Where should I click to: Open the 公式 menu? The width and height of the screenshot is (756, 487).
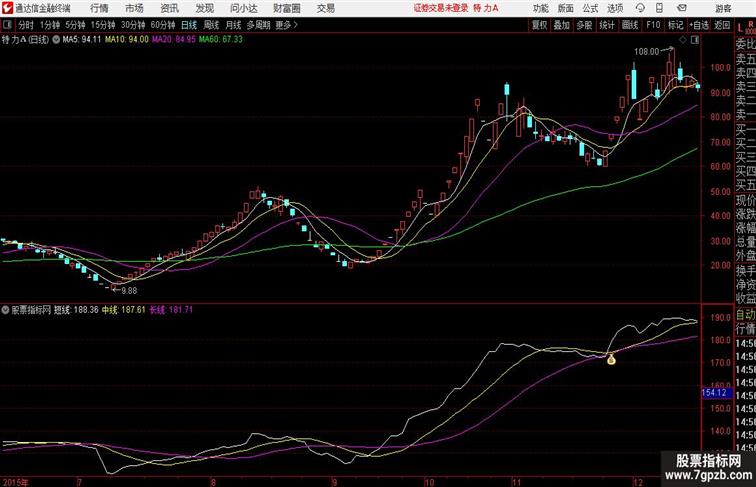click(x=590, y=8)
